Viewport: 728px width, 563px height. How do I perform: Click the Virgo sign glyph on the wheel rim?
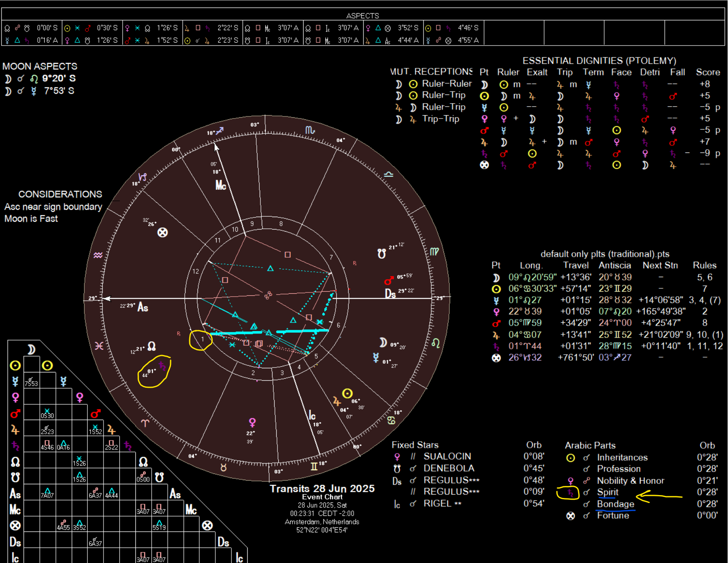pos(434,251)
